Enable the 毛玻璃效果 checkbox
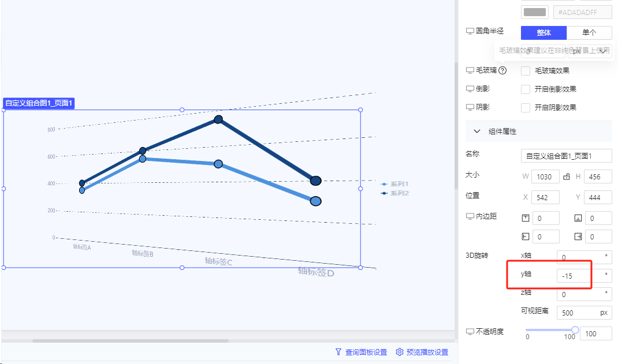Image resolution: width=618 pixels, height=364 pixels. tap(526, 71)
